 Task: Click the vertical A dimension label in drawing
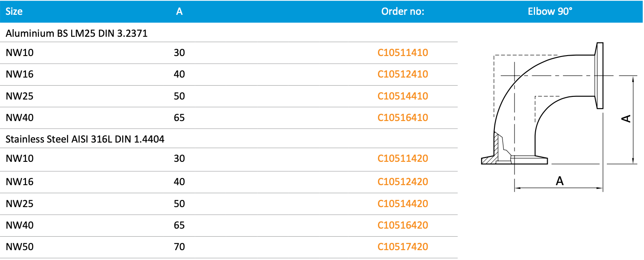tap(626, 118)
